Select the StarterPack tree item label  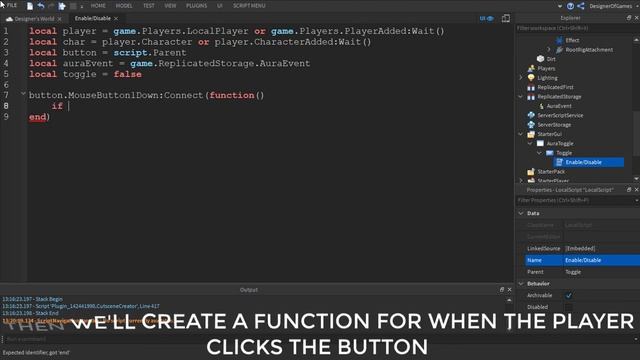(551, 171)
